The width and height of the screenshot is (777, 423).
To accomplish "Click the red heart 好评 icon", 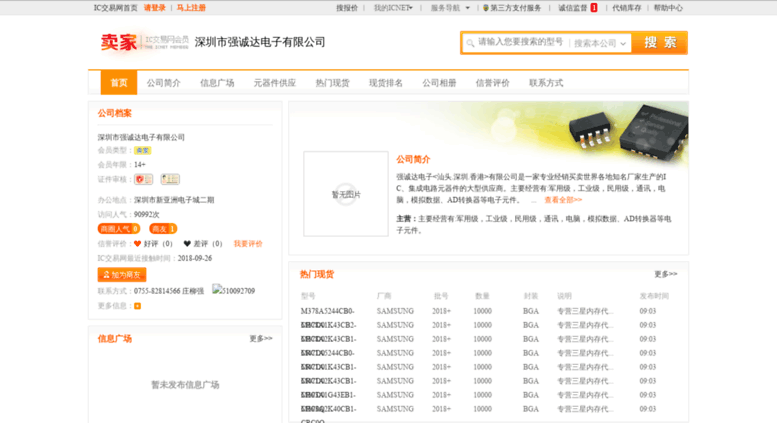I will [x=137, y=244].
